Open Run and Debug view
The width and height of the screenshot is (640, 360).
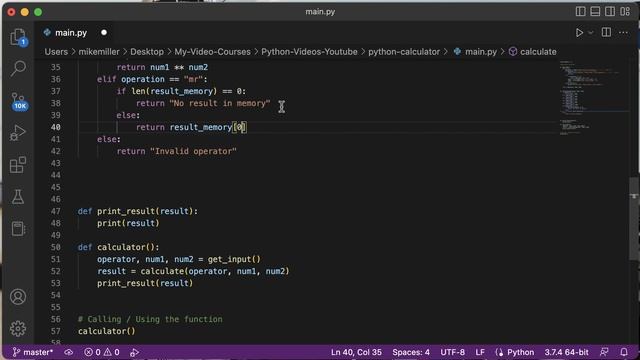coord(18,133)
